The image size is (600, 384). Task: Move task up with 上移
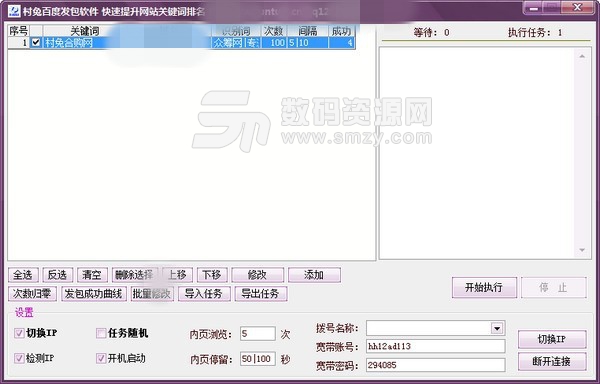pos(177,275)
